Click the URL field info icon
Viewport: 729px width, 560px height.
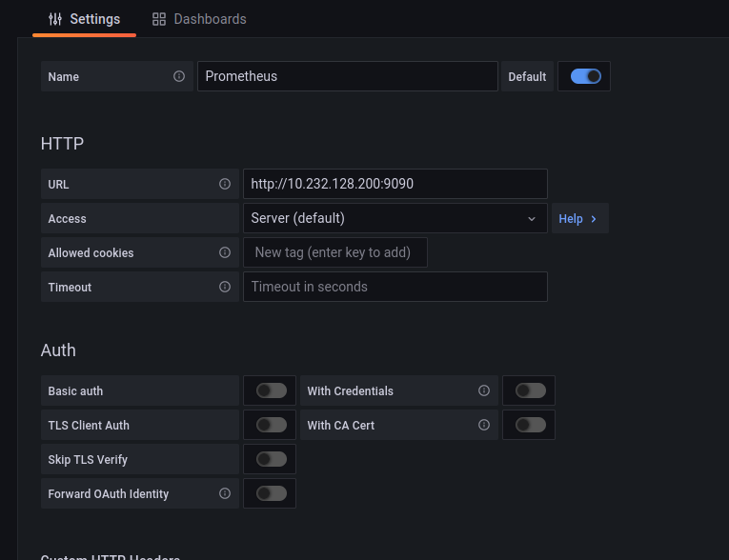coord(225,184)
